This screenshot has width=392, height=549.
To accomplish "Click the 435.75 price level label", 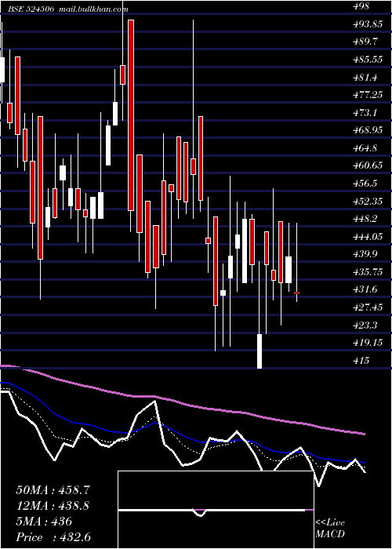I will [368, 272].
